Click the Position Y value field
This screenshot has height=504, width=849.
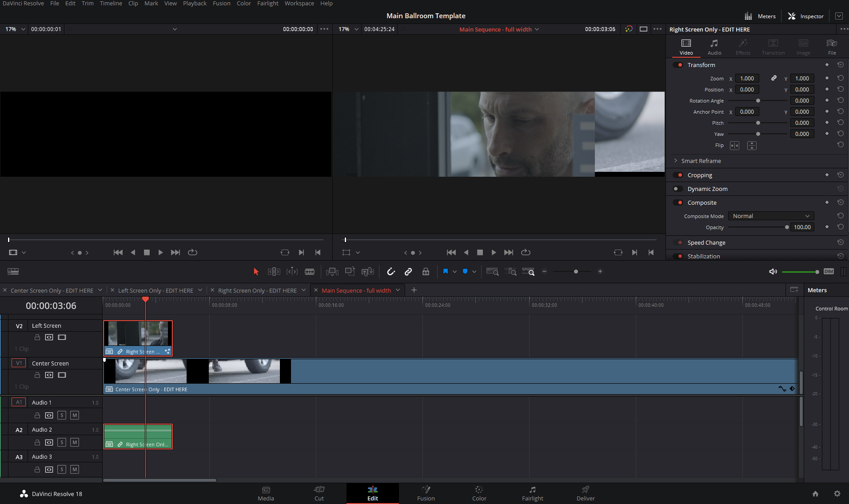point(802,90)
